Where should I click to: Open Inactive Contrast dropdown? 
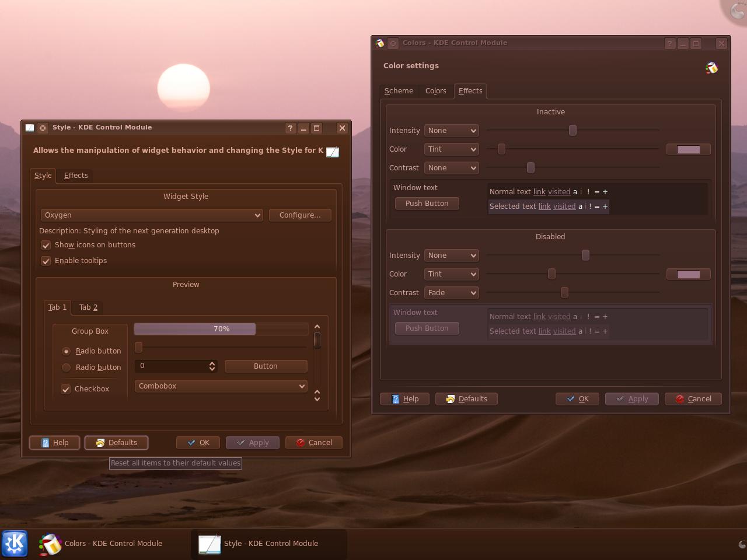click(x=452, y=168)
